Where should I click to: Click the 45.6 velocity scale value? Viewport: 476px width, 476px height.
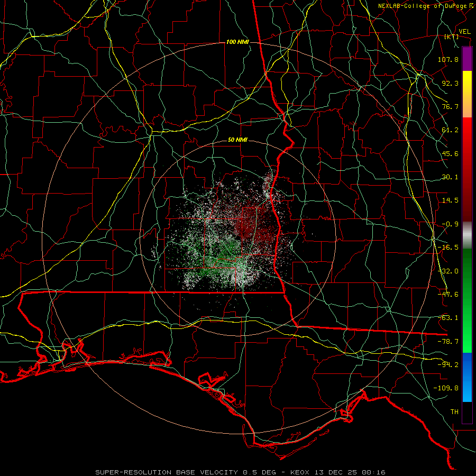450,153
